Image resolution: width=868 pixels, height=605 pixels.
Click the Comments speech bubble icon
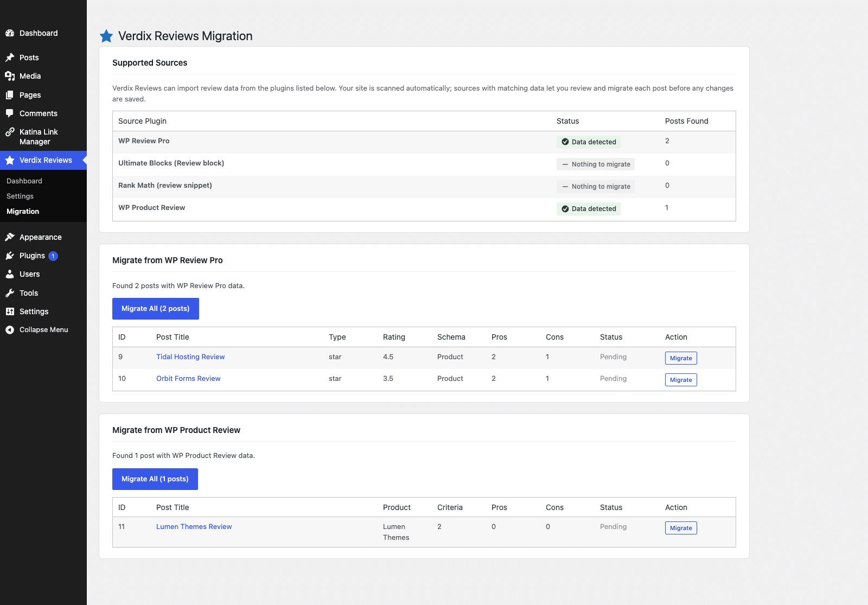coord(10,113)
